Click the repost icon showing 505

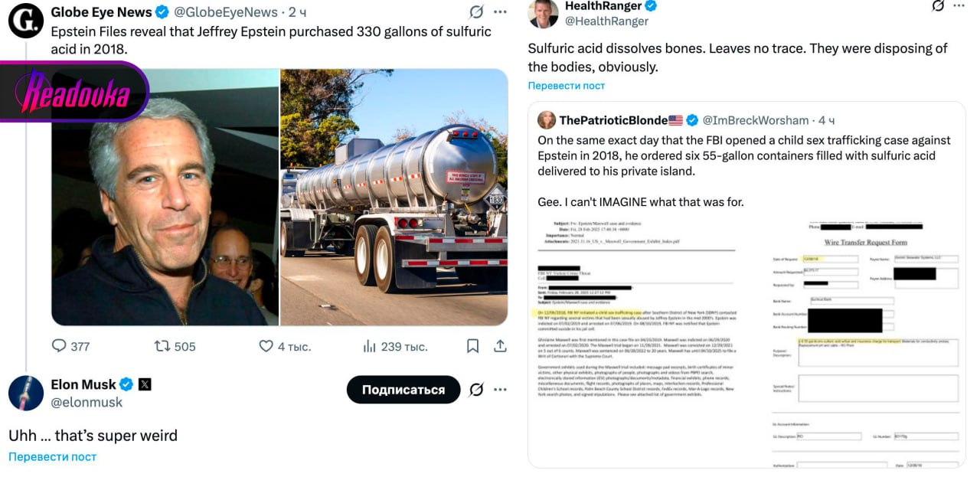tap(162, 346)
